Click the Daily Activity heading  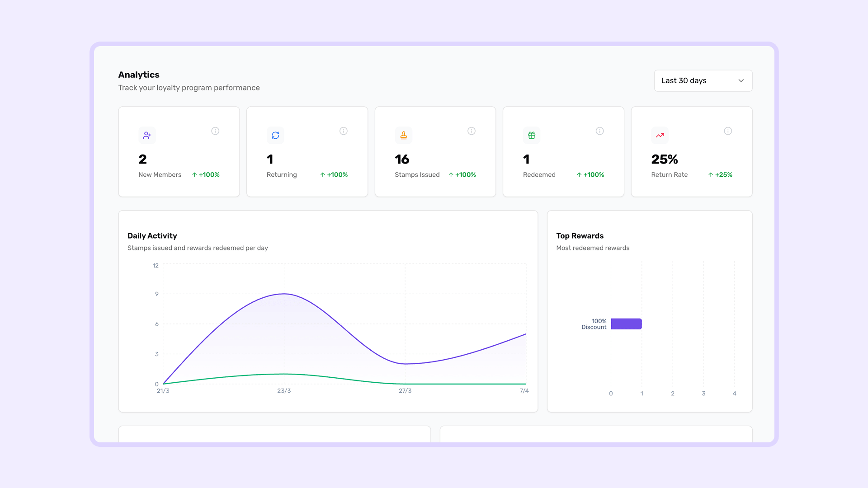[152, 236]
